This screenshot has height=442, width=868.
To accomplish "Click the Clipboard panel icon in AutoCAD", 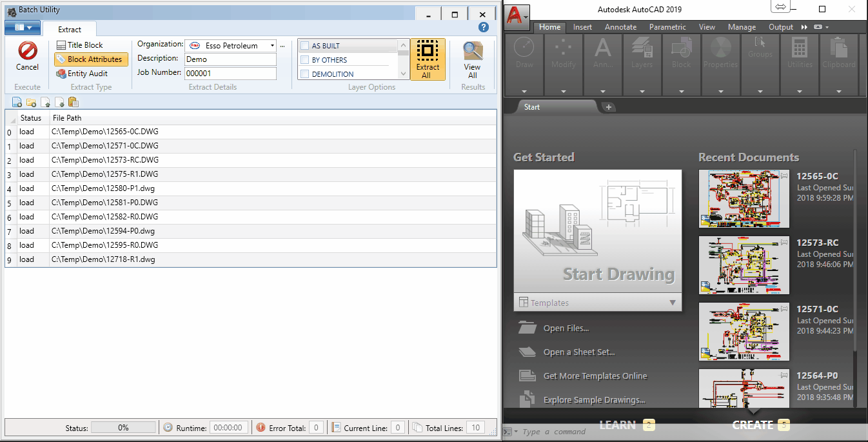I will 839,47.
